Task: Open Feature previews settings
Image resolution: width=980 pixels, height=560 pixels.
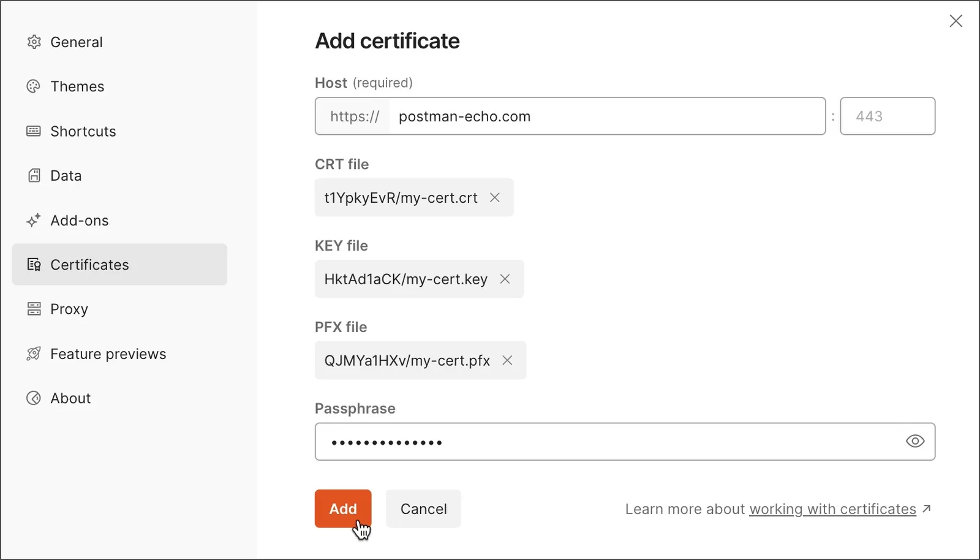Action: click(119, 354)
